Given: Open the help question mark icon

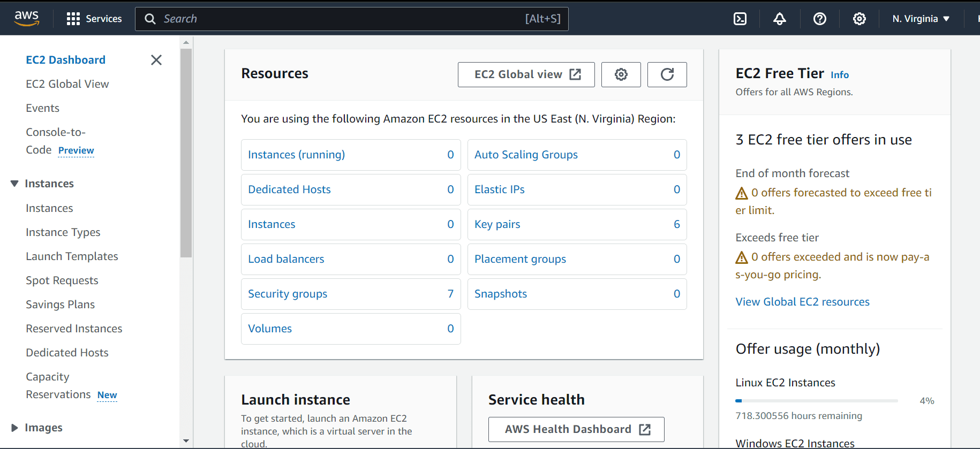Looking at the screenshot, I should [x=819, y=19].
